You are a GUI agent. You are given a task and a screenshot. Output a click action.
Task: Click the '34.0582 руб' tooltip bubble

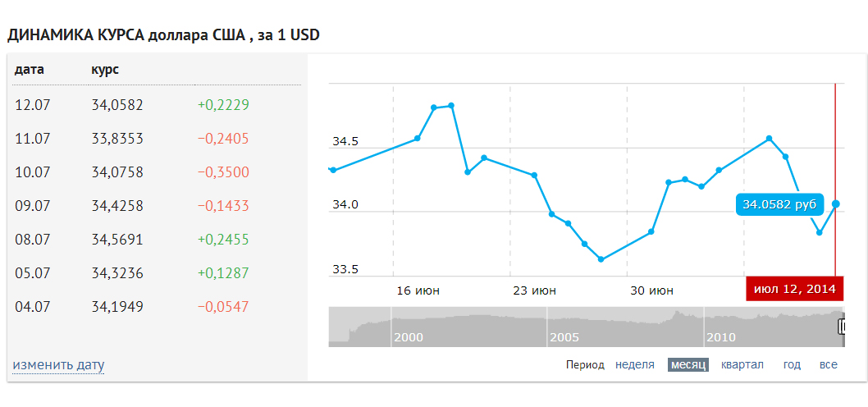pos(779,204)
